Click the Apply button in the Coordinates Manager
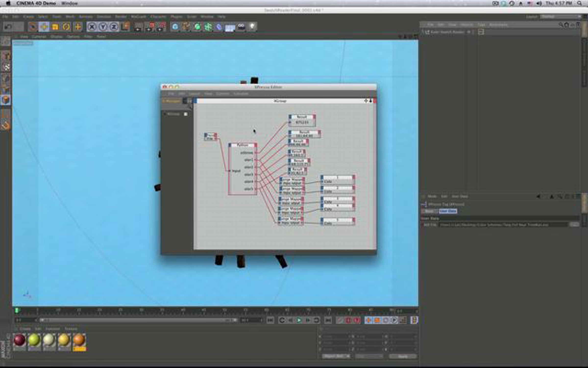Screen dimensions: 588x368 click(x=403, y=356)
